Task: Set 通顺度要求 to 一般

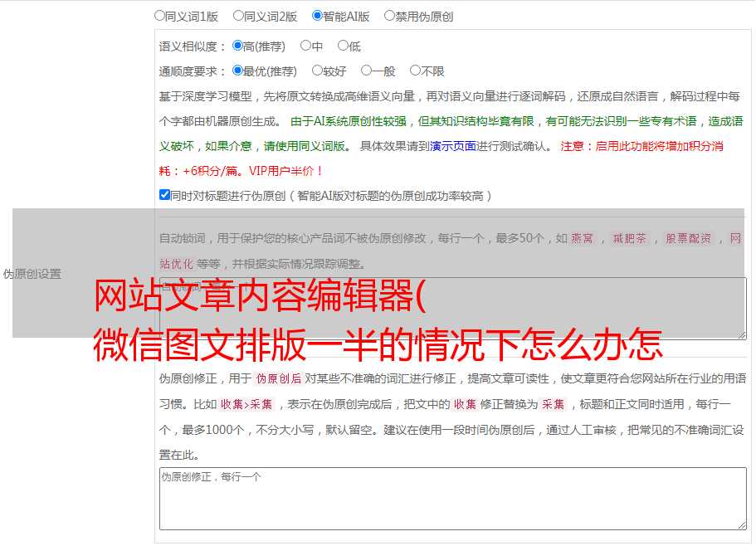Action: [x=367, y=71]
